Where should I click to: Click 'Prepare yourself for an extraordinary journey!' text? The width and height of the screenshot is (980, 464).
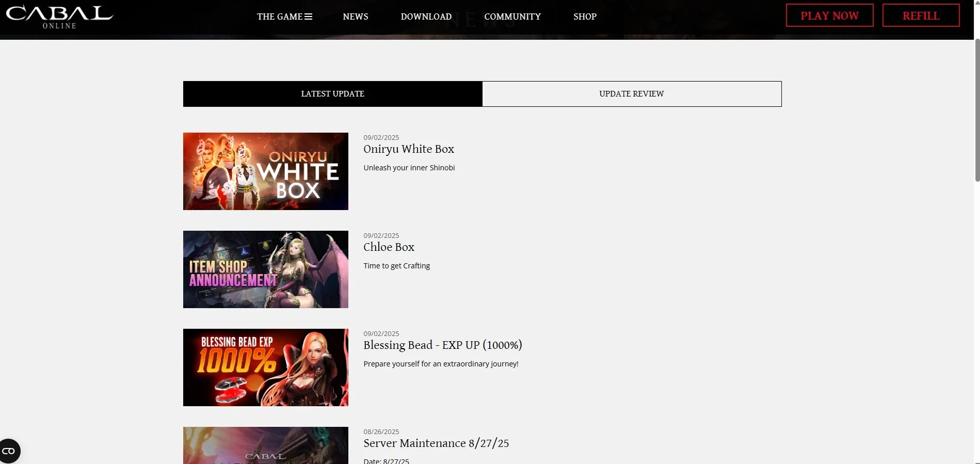pyautogui.click(x=441, y=364)
